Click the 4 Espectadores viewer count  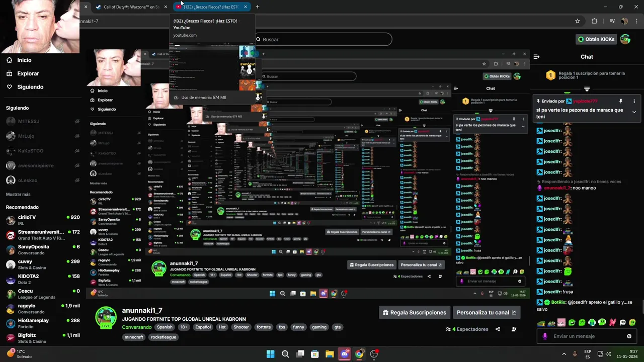coord(467,329)
